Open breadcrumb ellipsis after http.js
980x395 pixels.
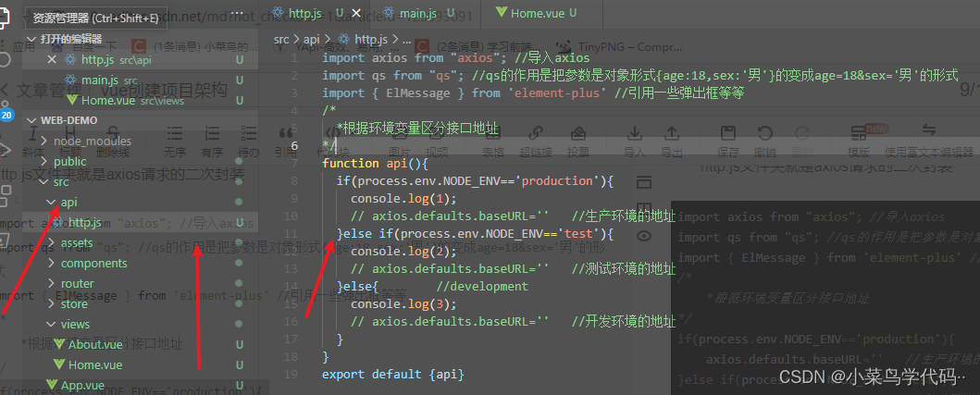pos(406,40)
